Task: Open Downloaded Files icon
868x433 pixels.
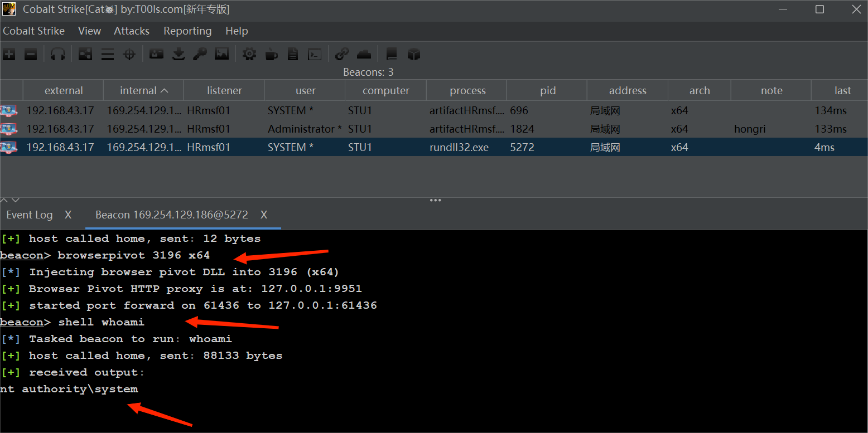Action: coord(179,54)
